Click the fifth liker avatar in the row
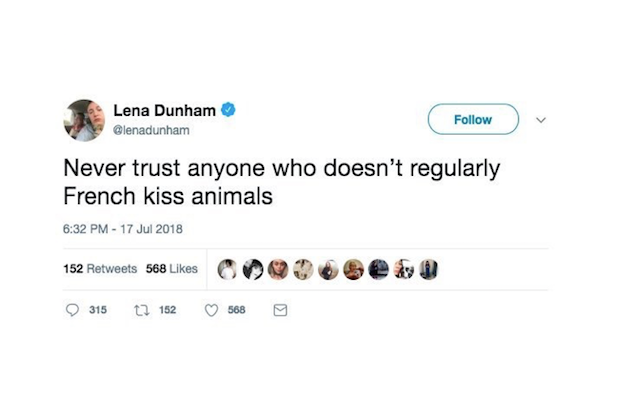The width and height of the screenshot is (618, 412). (x=327, y=268)
